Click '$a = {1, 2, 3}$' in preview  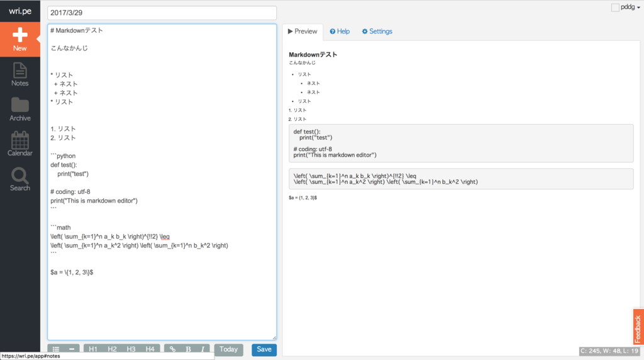pyautogui.click(x=303, y=198)
